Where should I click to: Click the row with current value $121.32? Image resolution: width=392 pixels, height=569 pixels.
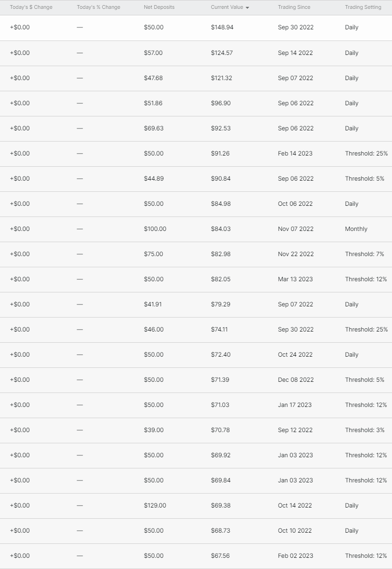coord(196,78)
